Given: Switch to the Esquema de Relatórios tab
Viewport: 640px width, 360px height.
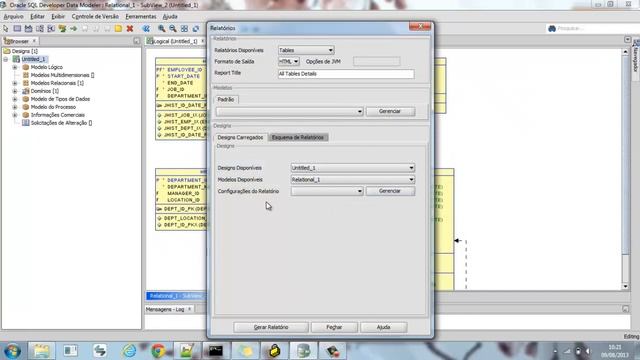Looking at the screenshot, I should click(298, 138).
